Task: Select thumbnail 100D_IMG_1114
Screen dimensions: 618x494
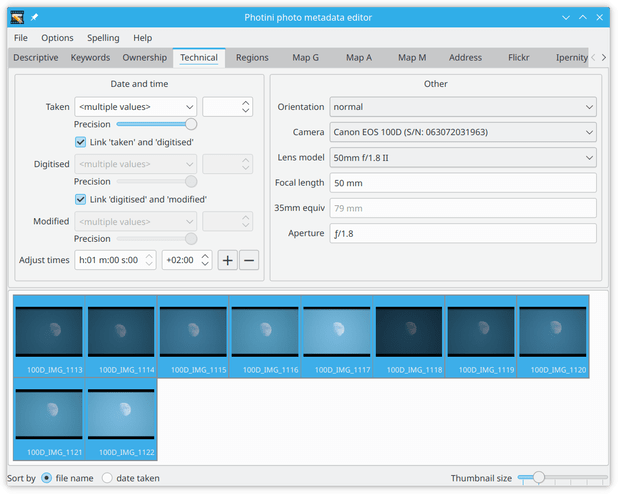Action: point(121,336)
